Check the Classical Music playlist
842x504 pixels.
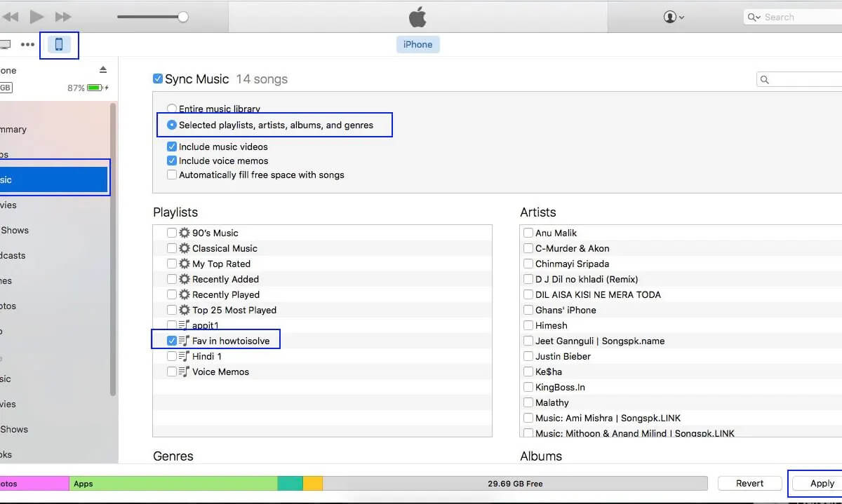172,248
